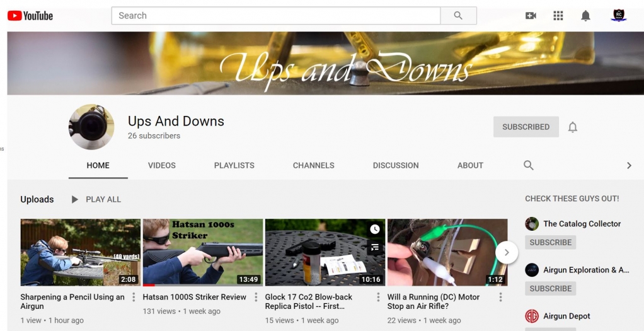Viewport: 644px width, 331px height.
Task: Open The Catalog Collector channel avatar
Action: click(x=532, y=224)
